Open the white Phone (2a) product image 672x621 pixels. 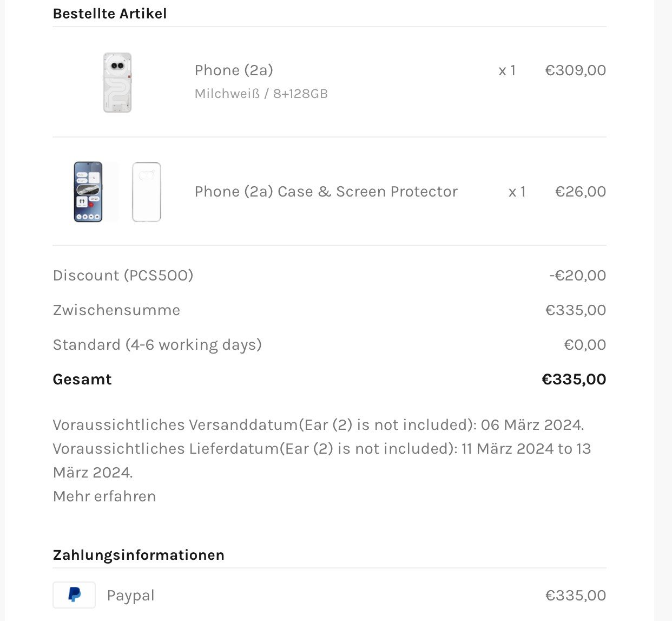click(x=117, y=83)
